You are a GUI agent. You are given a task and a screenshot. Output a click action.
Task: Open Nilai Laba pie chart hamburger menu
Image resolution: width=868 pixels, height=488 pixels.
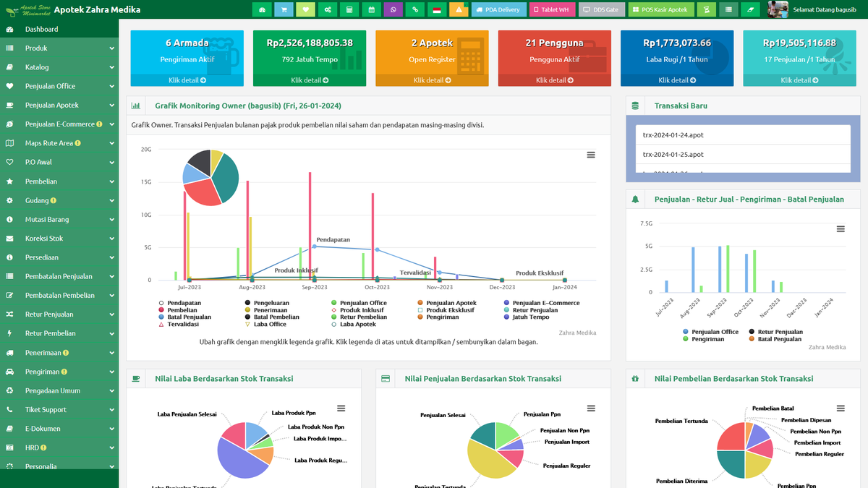point(341,408)
